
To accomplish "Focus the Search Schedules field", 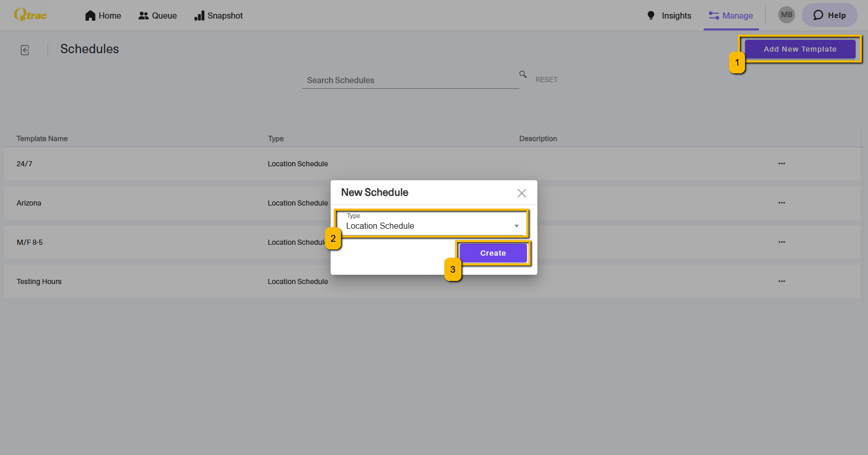I will coord(410,80).
